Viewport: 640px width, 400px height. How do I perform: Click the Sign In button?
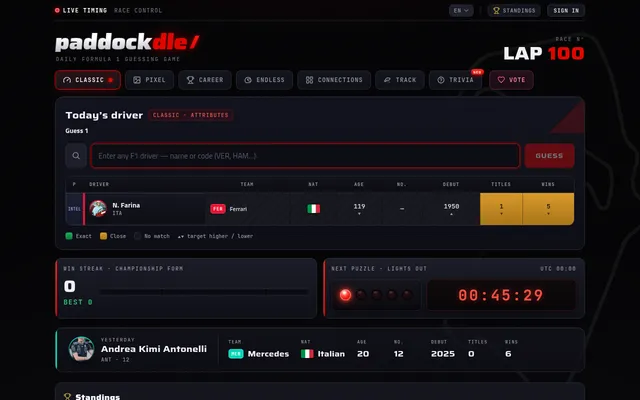(x=566, y=11)
